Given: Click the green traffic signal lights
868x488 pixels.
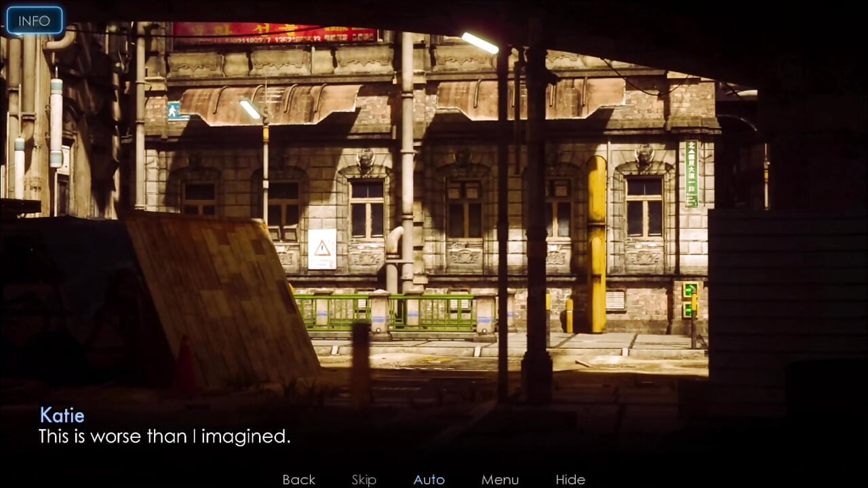Looking at the screenshot, I should coord(689,300).
